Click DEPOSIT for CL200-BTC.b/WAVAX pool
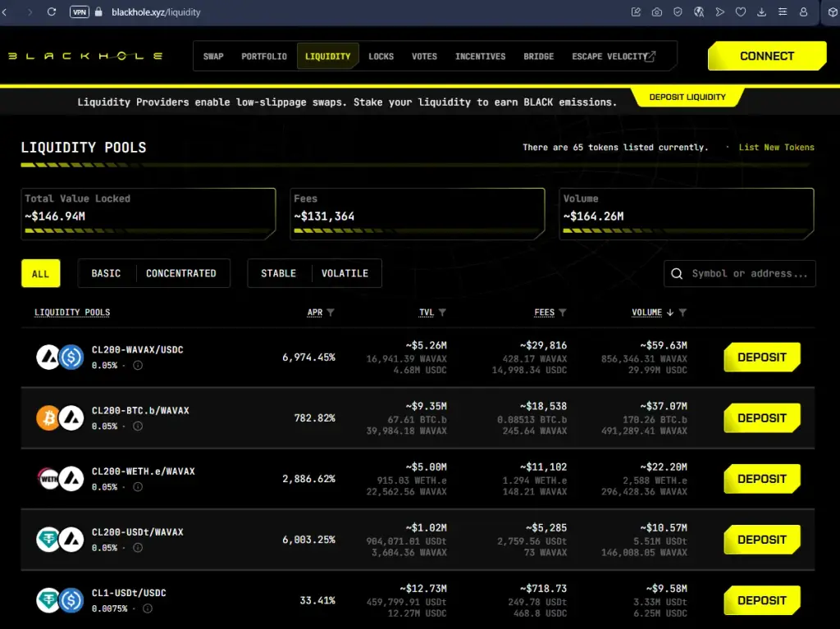840x629 pixels. (762, 418)
